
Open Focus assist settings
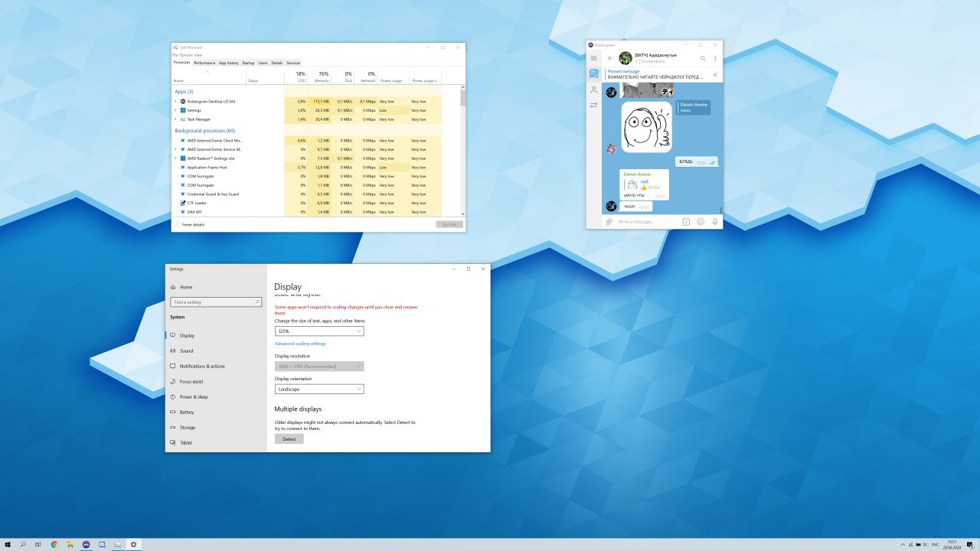pyautogui.click(x=216, y=381)
